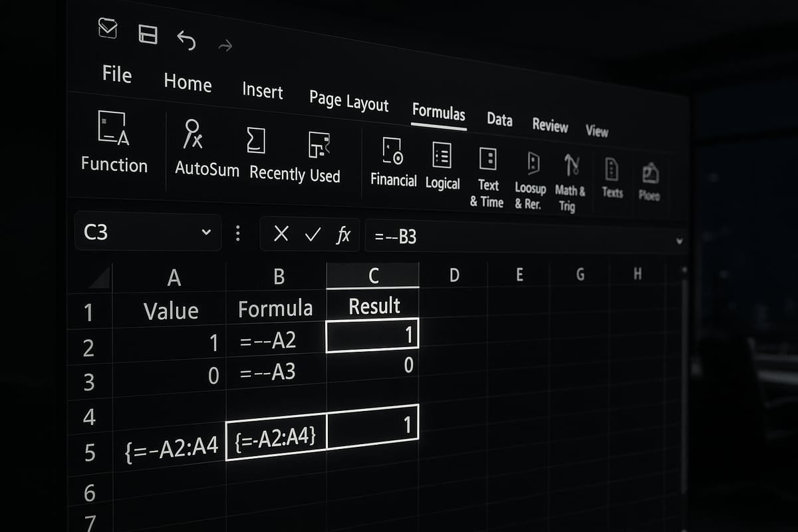This screenshot has height=532, width=798.
Task: Click the fx insert function button
Action: coord(343,235)
